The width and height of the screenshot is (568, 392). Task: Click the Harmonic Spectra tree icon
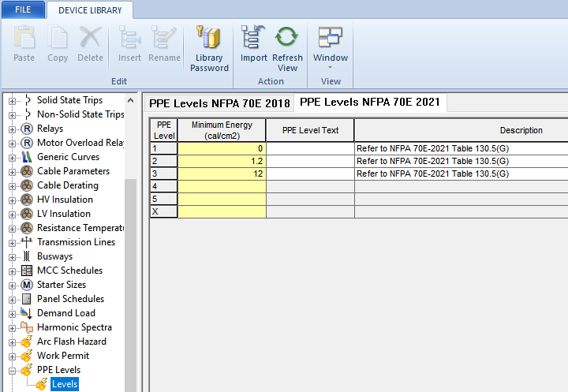tap(27, 327)
